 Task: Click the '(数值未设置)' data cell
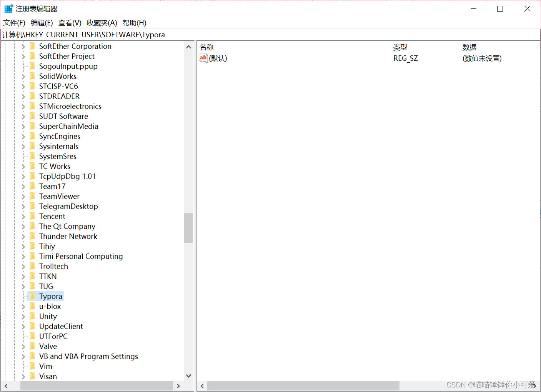pyautogui.click(x=482, y=58)
